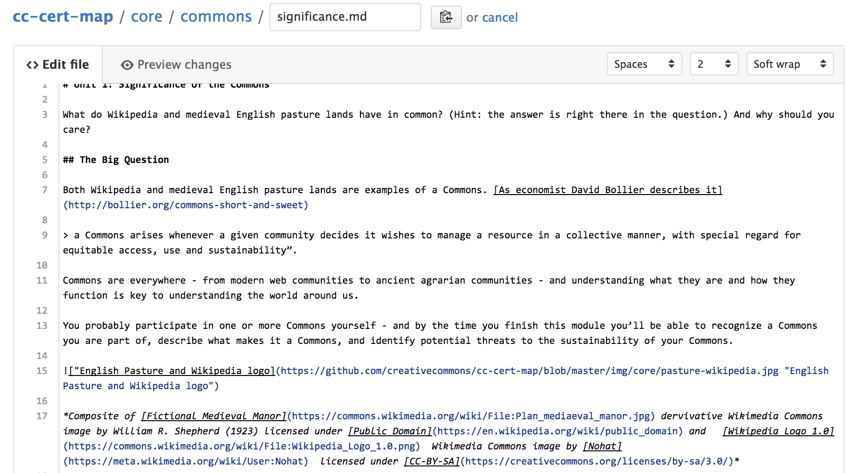Open the cc-cert-map repository breadcrumb
868x473 pixels.
point(63,16)
